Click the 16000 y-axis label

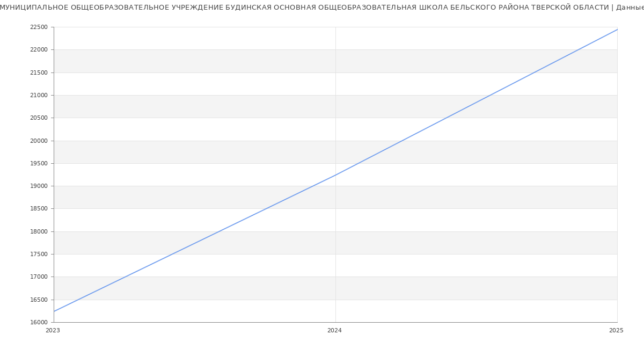point(39,323)
